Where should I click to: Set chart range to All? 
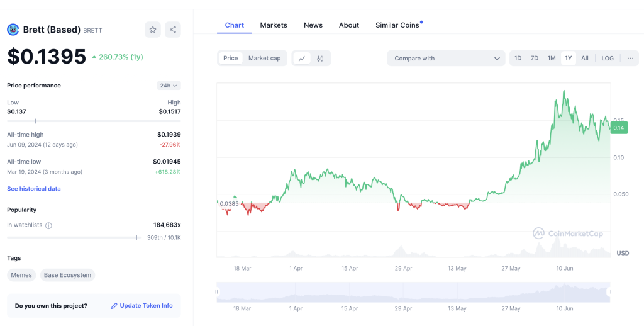click(585, 59)
